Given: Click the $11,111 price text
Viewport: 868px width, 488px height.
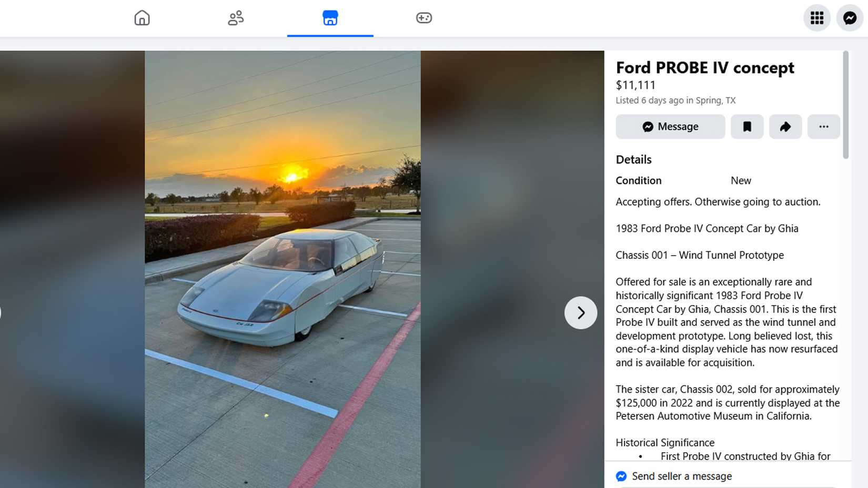Looking at the screenshot, I should tap(635, 85).
